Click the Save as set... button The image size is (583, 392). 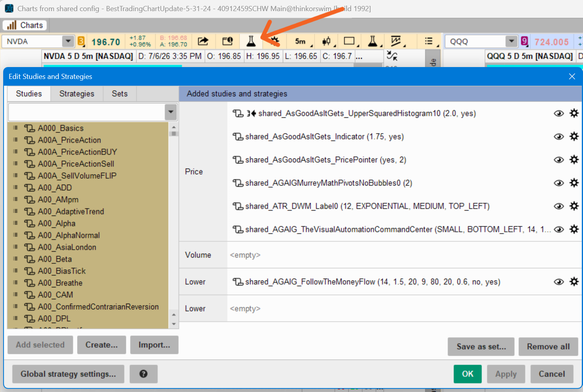[x=481, y=347]
